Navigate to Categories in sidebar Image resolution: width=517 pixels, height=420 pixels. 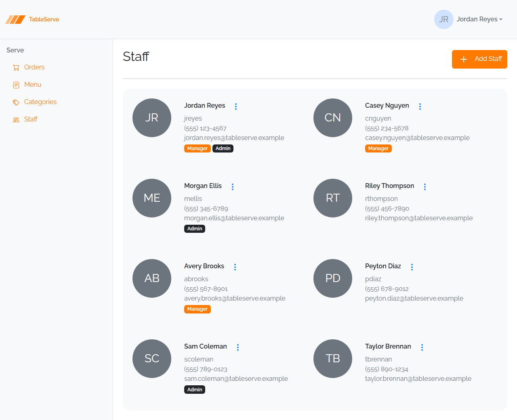(x=40, y=102)
